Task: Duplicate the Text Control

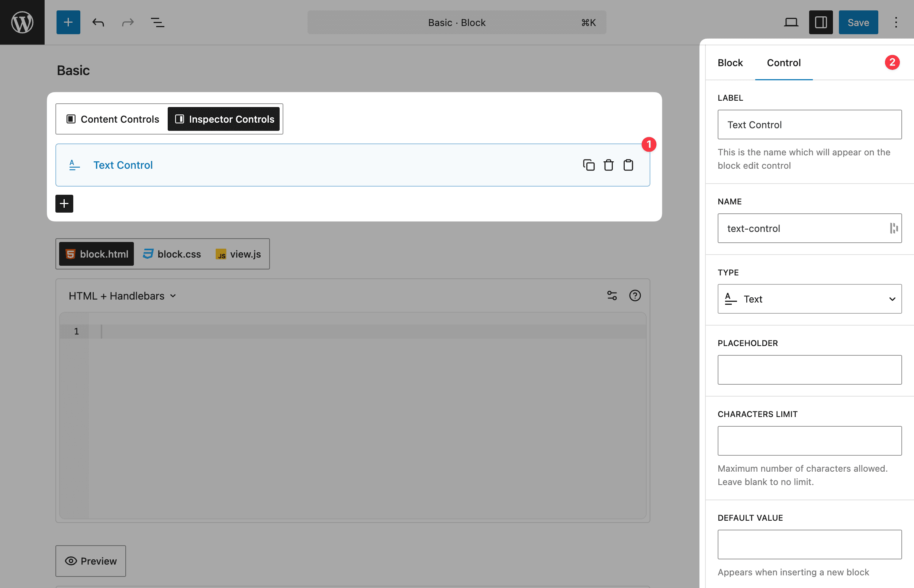Action: 589,165
